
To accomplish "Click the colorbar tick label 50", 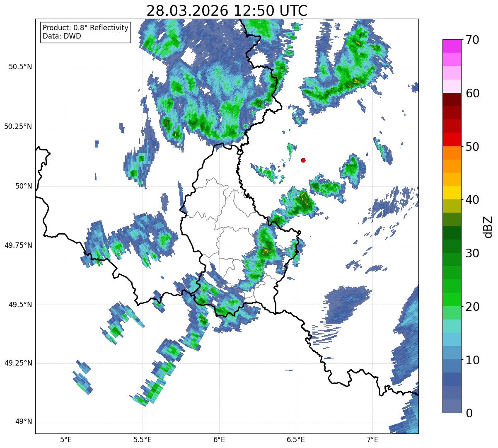I will tap(472, 147).
